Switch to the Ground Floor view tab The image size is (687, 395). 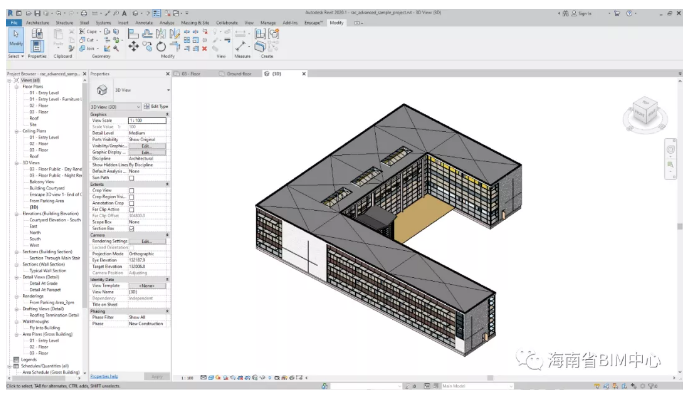(x=239, y=74)
